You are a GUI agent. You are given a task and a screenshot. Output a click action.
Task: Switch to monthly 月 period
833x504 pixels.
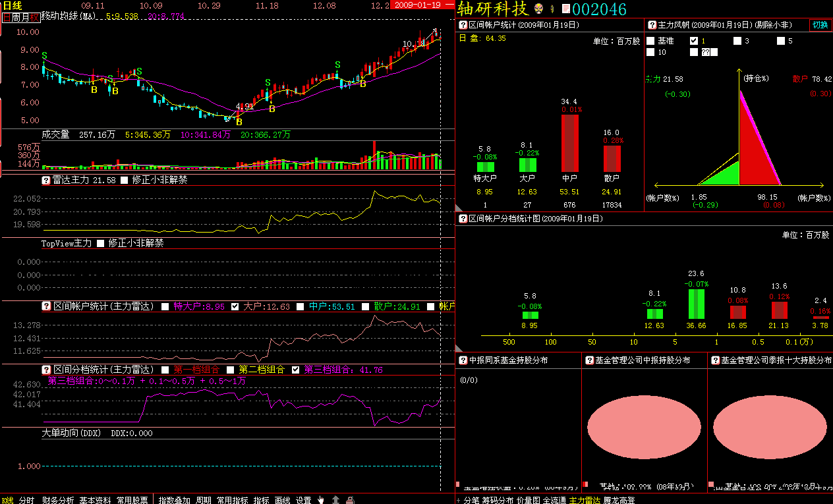pos(24,18)
